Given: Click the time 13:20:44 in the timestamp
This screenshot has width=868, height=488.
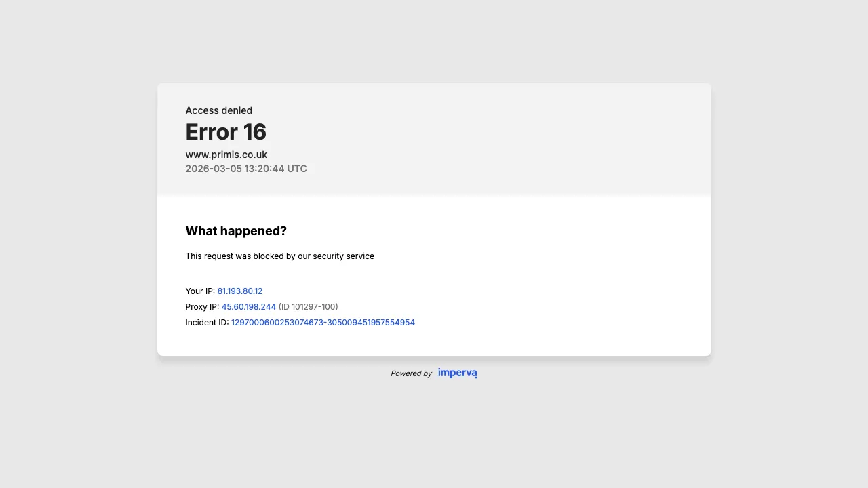Looking at the screenshot, I should (x=264, y=169).
